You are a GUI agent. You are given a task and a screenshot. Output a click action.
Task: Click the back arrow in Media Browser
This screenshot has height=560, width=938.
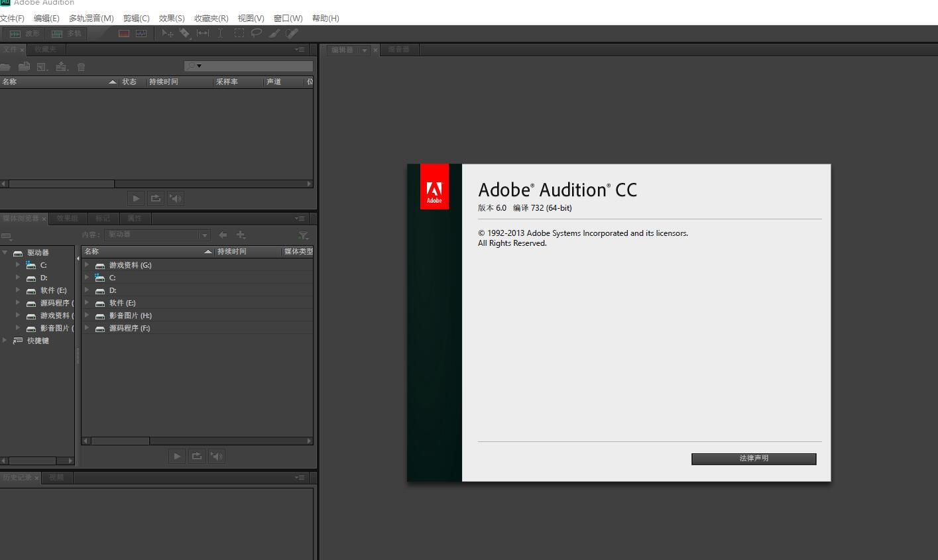[223, 235]
